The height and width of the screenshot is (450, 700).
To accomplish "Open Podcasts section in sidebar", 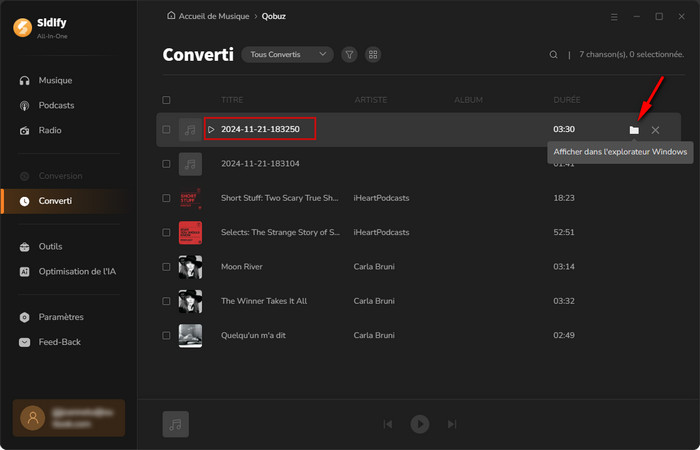I will point(56,105).
